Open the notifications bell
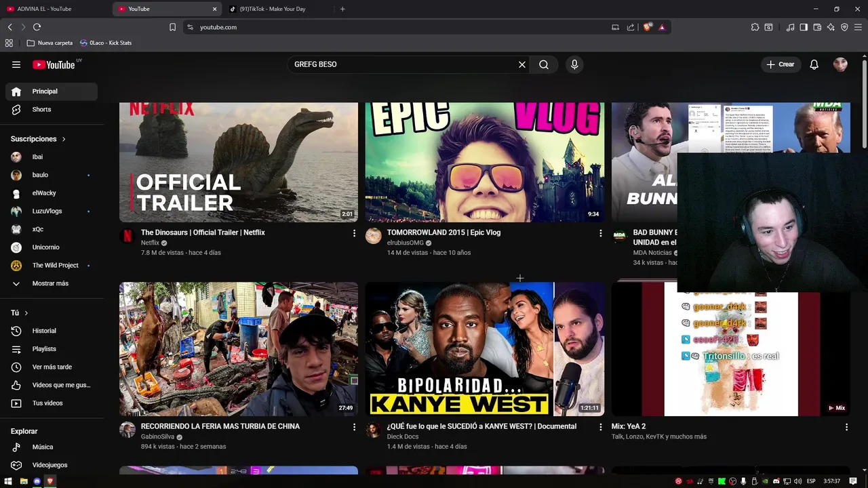This screenshot has height=488, width=868. (x=814, y=64)
